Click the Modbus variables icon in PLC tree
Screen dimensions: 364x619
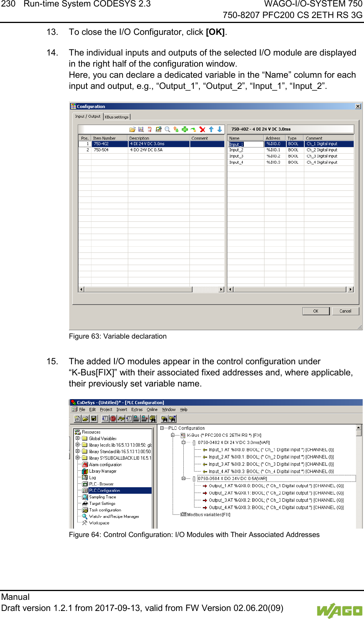click(183, 514)
